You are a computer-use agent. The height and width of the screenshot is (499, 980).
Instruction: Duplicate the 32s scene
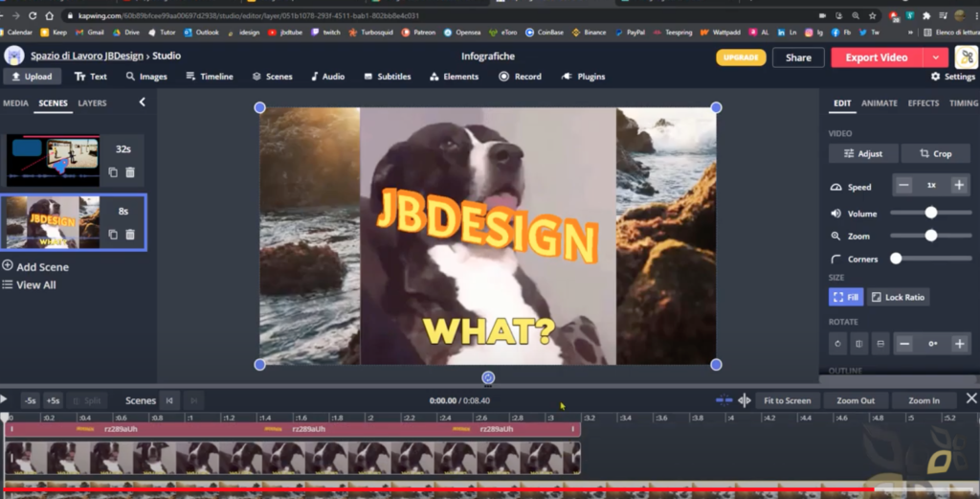113,172
